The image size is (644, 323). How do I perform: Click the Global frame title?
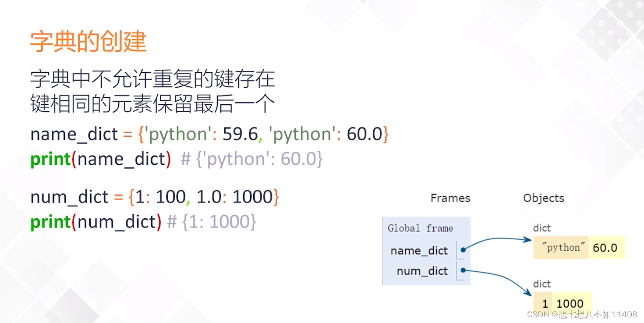point(420,228)
